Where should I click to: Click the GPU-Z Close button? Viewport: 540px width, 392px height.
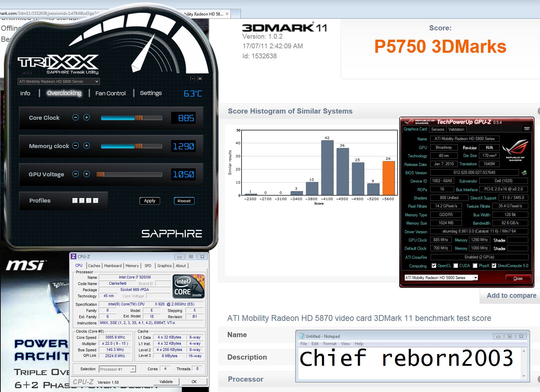[518, 278]
